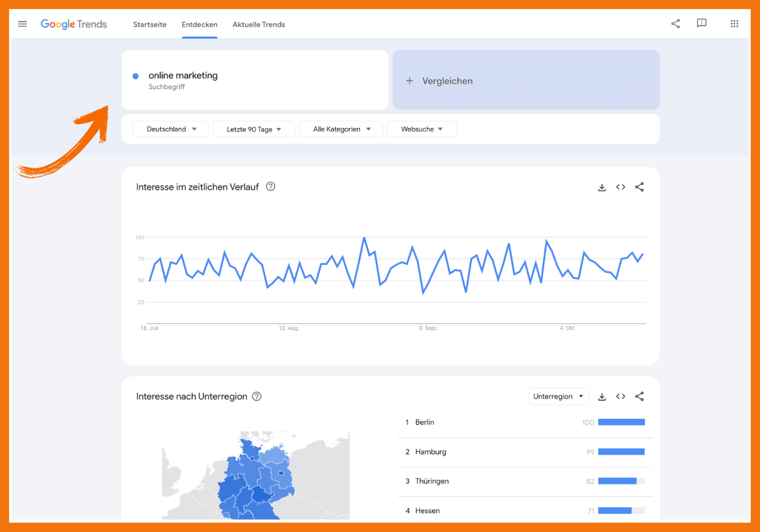Expand the 'Letzte 90 Tage' time range dropdown
The height and width of the screenshot is (532, 760).
[x=254, y=129]
